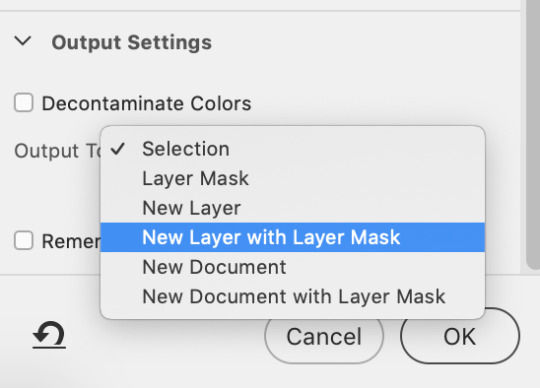Click the Output Settings section heading
Screen dimensions: 540x388
point(132,43)
